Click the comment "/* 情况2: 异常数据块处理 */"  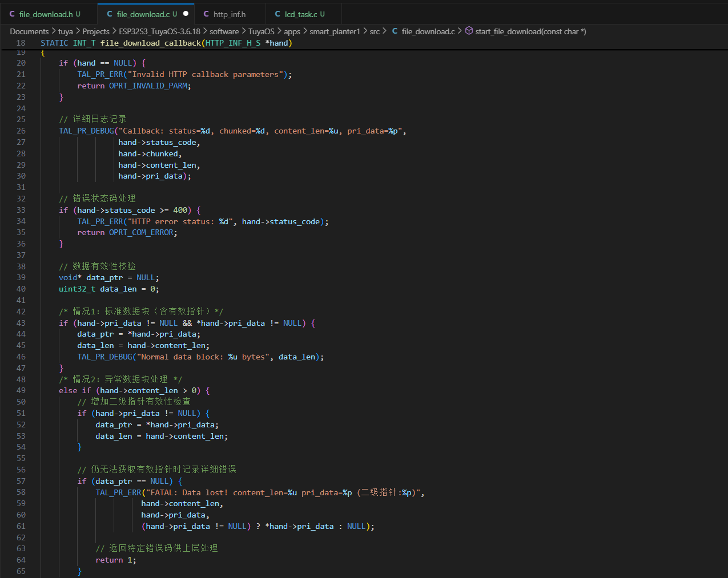click(120, 379)
